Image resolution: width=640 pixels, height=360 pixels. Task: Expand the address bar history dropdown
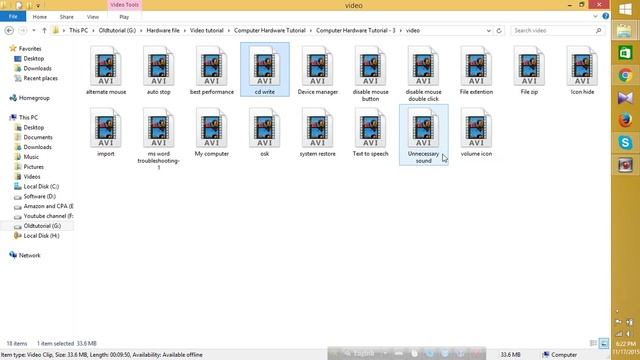(x=489, y=31)
